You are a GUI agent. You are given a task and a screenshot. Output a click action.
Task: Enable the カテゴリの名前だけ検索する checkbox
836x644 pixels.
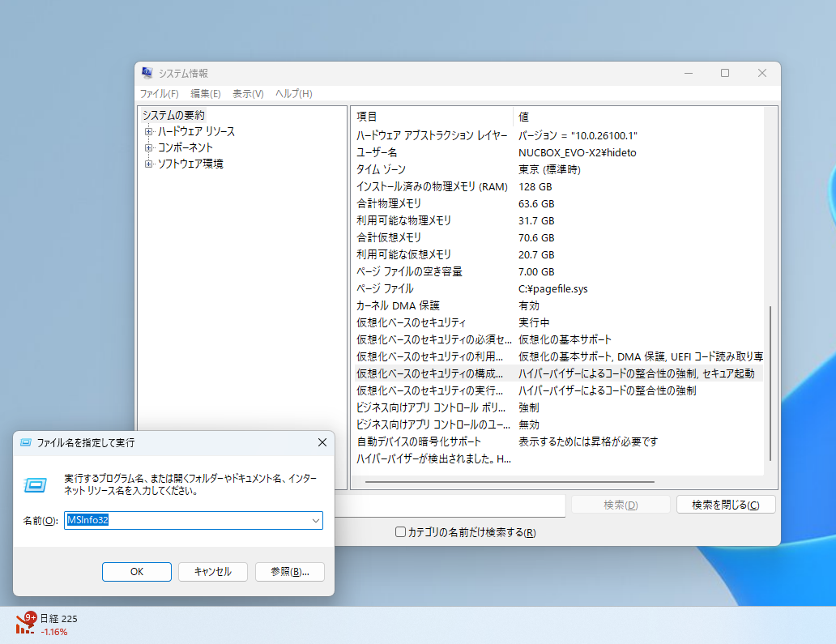pyautogui.click(x=401, y=531)
